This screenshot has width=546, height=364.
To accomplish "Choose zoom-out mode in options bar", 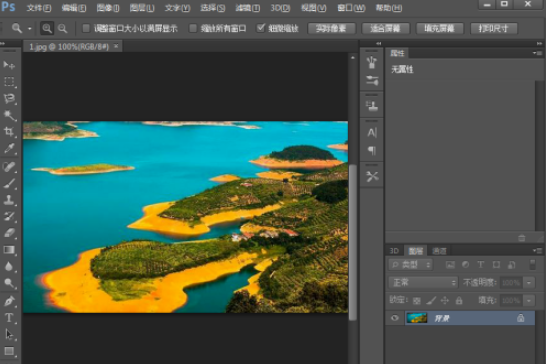I will tap(62, 28).
